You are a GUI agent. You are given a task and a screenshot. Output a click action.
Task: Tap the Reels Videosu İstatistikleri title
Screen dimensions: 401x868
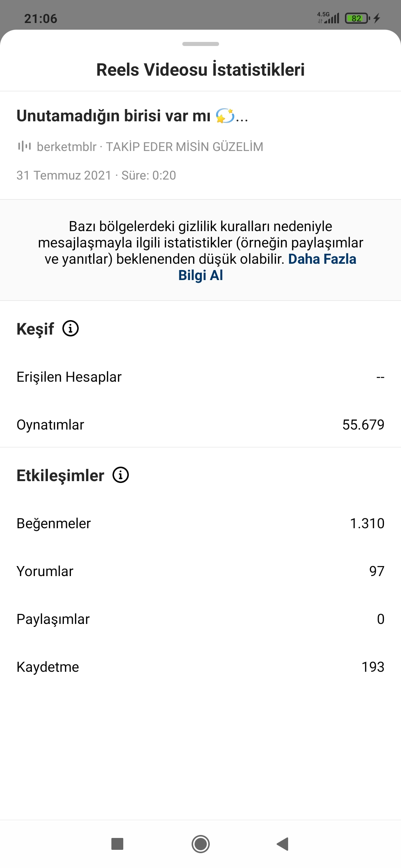[200, 69]
